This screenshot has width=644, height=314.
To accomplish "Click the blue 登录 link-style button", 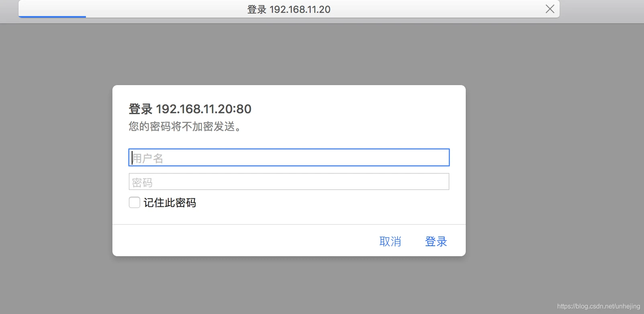I will (x=436, y=241).
